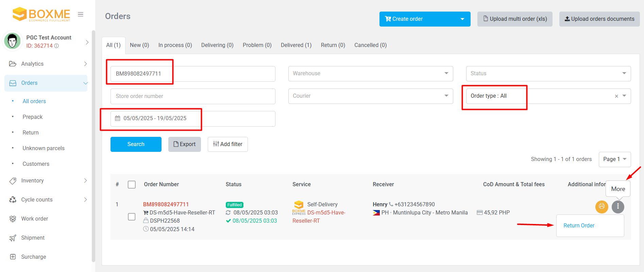The image size is (644, 272).
Task: Click the info icon beside account ID
Action: 57,46
